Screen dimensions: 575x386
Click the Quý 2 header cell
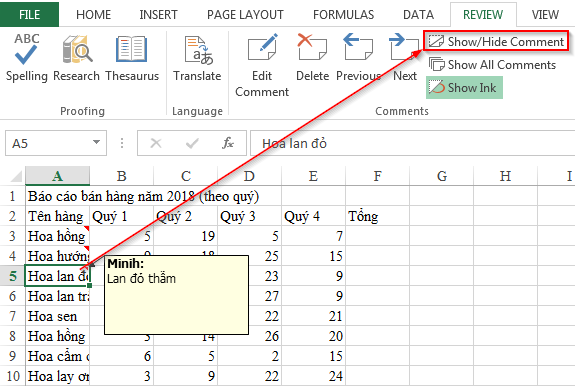pos(186,216)
